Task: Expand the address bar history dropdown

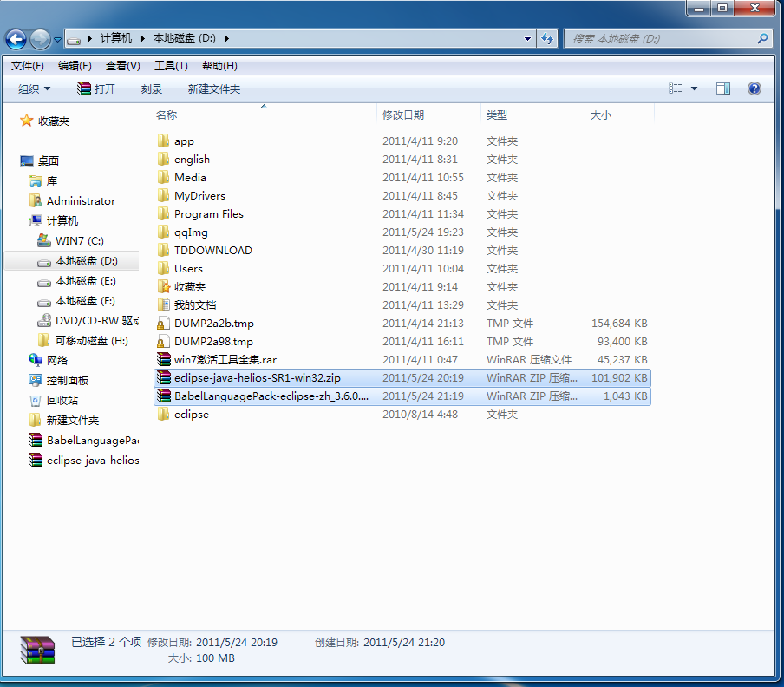Action: coord(527,38)
